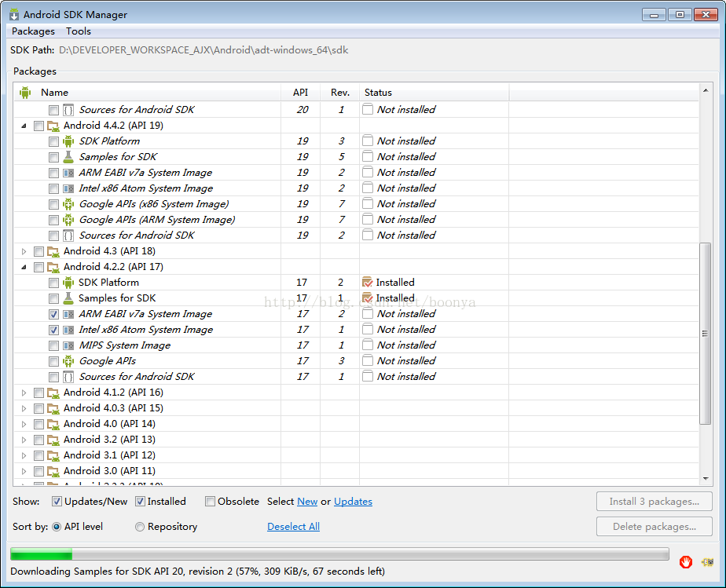Screen dimensions: 726x588
Task: Uncheck ARM EABI v7a System Image API 17
Action: 53,314
